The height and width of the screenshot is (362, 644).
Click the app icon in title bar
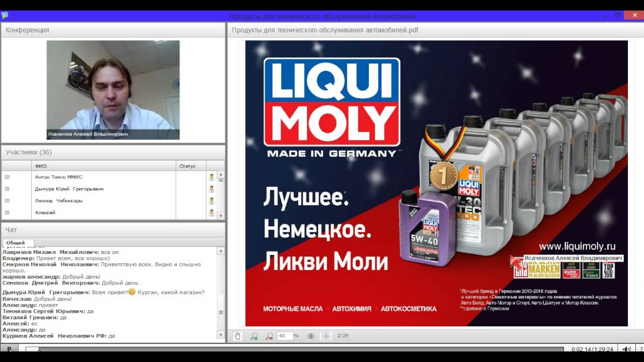5,16
